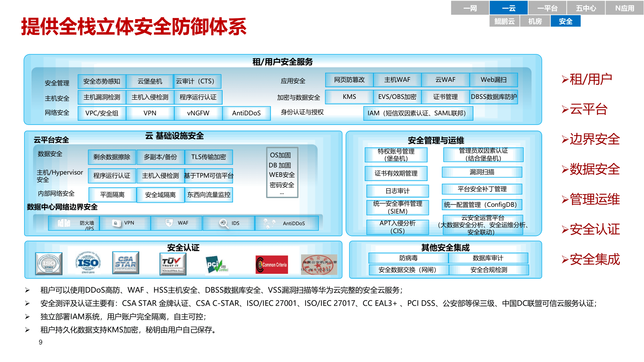Click the 证书管理 box
This screenshot has width=644, height=362.
(x=446, y=97)
